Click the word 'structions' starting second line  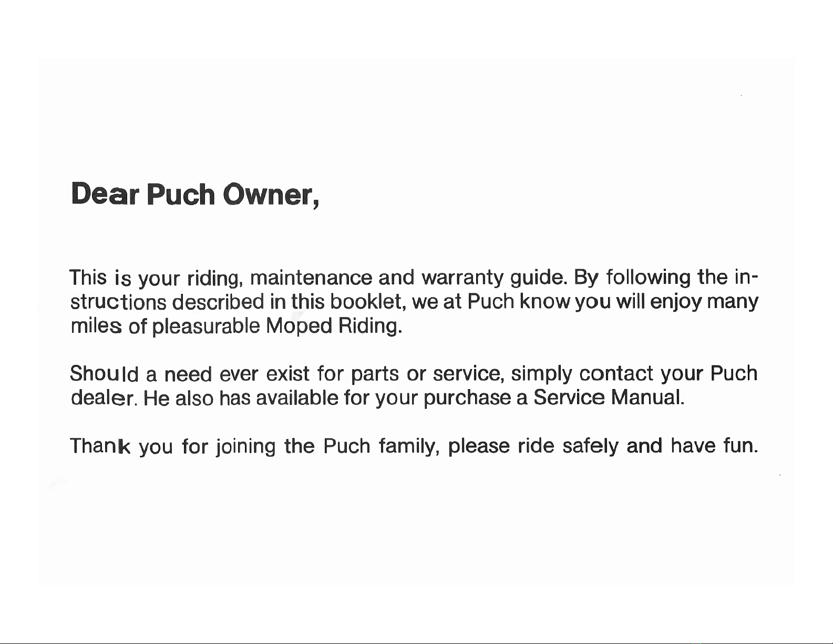[x=118, y=302]
